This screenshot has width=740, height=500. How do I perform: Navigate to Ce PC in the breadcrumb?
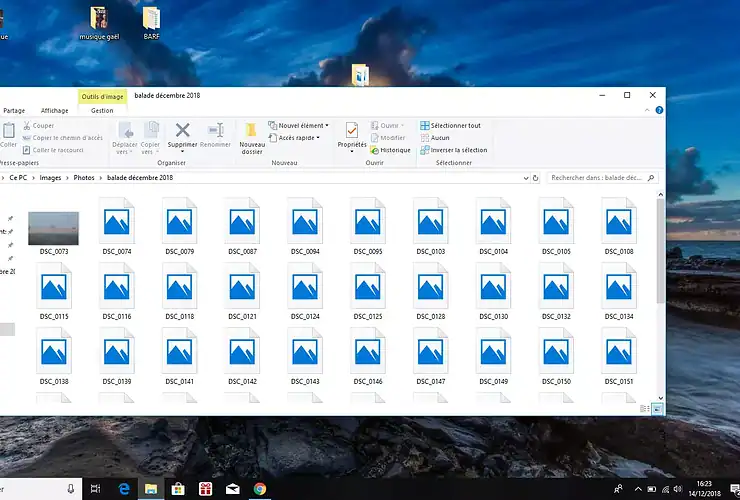[18, 178]
